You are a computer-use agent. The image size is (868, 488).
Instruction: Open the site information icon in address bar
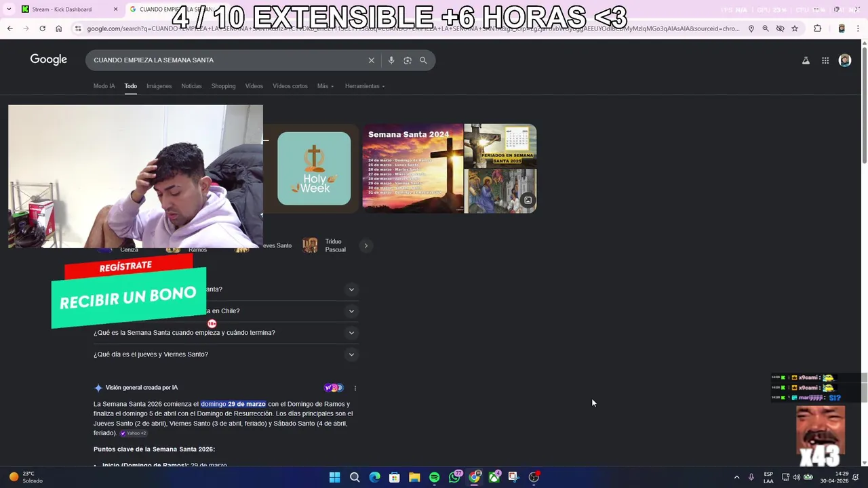pos(78,28)
